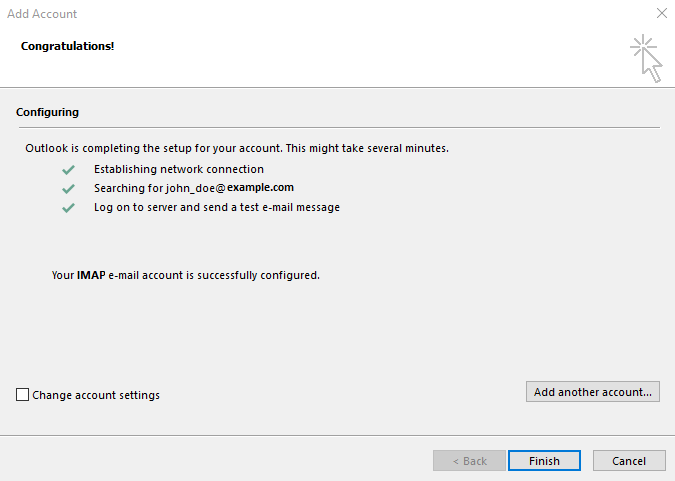Click the Congratulations! heading
This screenshot has height=481, width=675.
coord(67,46)
